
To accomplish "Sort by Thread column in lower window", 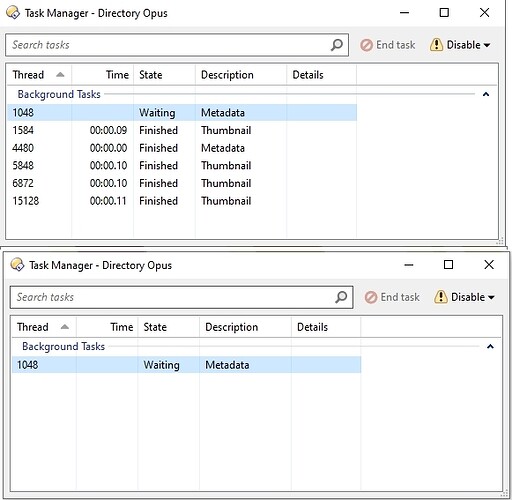I will tap(43, 327).
